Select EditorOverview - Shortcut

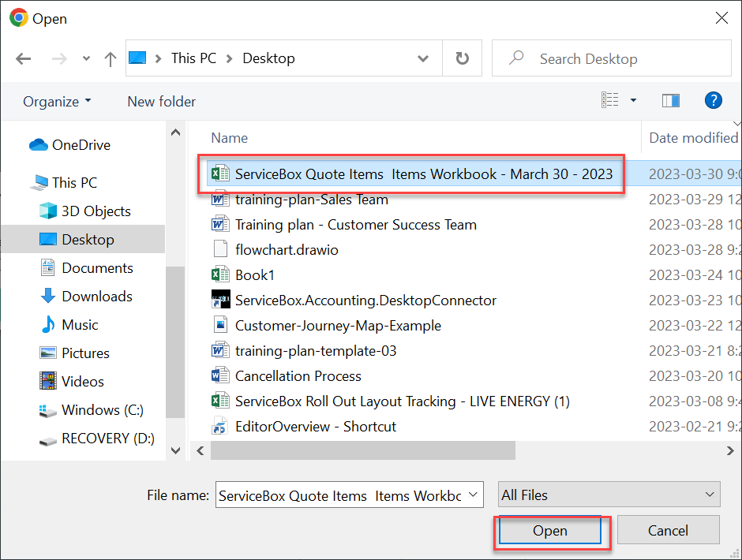316,426
